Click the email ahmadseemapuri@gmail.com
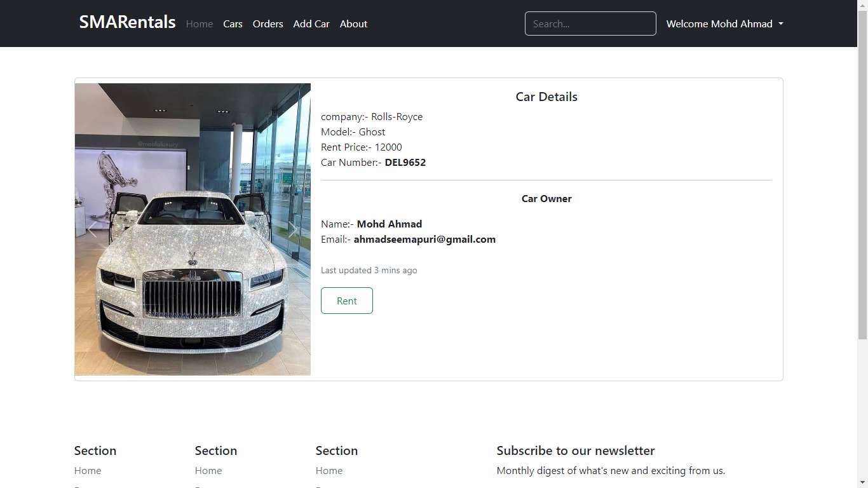868x488 pixels. tap(424, 240)
